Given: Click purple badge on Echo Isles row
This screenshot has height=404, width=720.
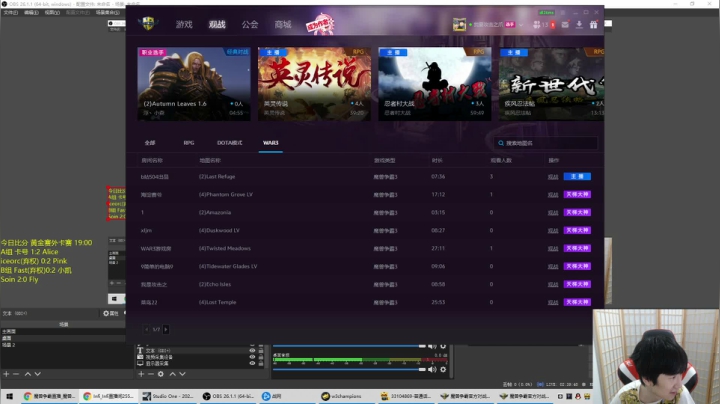Looking at the screenshot, I should pyautogui.click(x=577, y=284).
